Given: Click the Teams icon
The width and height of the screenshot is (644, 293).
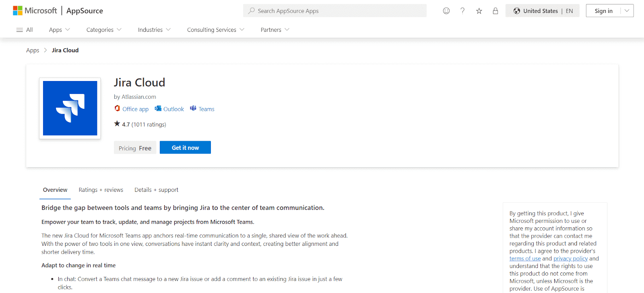Looking at the screenshot, I should [x=194, y=108].
